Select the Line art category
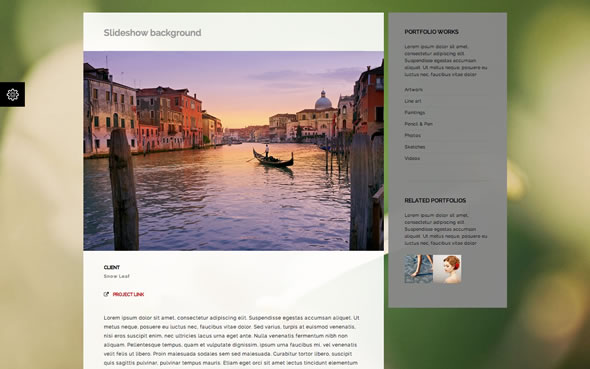This screenshot has height=369, width=590. (x=413, y=101)
